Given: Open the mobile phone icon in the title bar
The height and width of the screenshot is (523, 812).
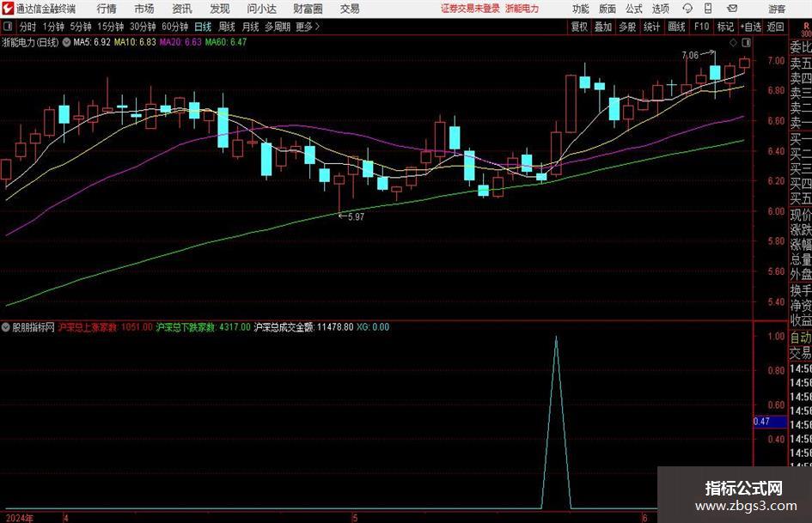Looking at the screenshot, I should (708, 9).
